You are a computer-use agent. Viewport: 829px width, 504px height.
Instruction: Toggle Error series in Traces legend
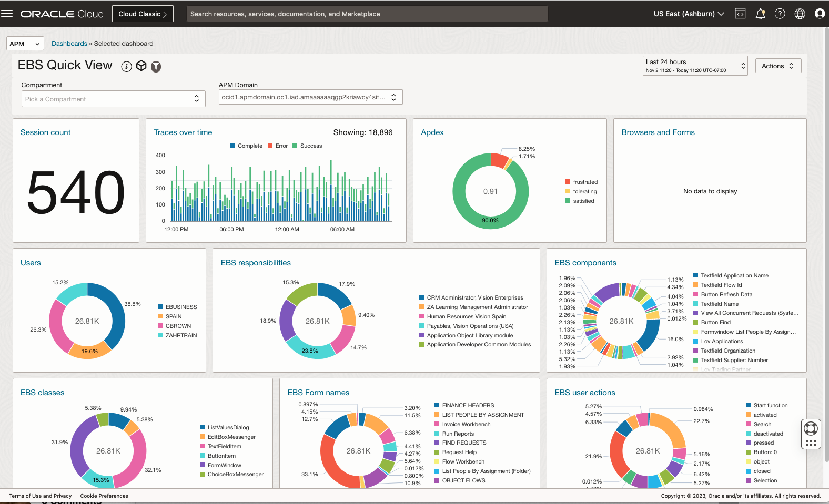point(278,146)
